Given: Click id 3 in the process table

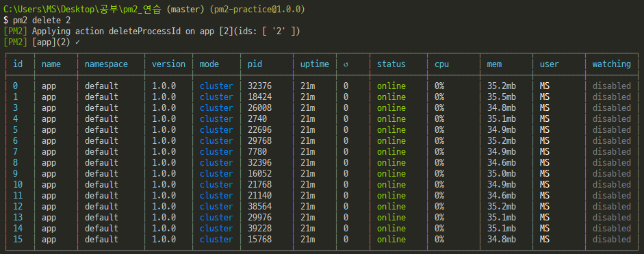Looking at the screenshot, I should (x=16, y=107).
